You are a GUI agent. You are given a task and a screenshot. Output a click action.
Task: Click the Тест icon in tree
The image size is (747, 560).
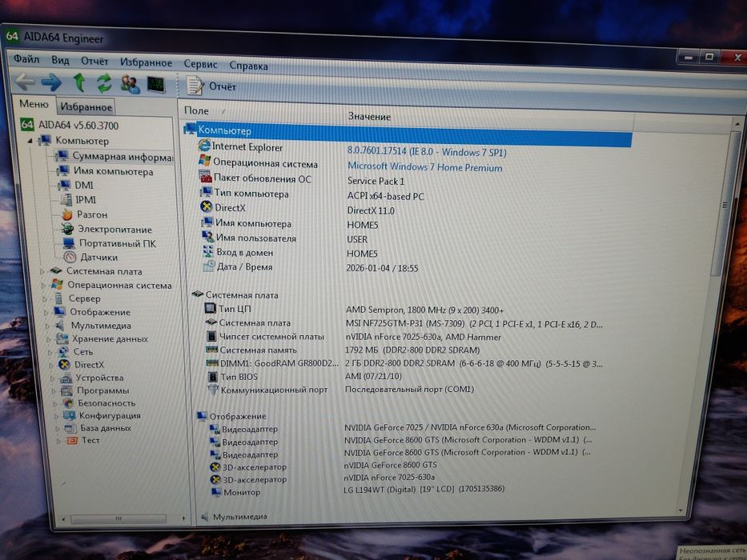[x=72, y=440]
